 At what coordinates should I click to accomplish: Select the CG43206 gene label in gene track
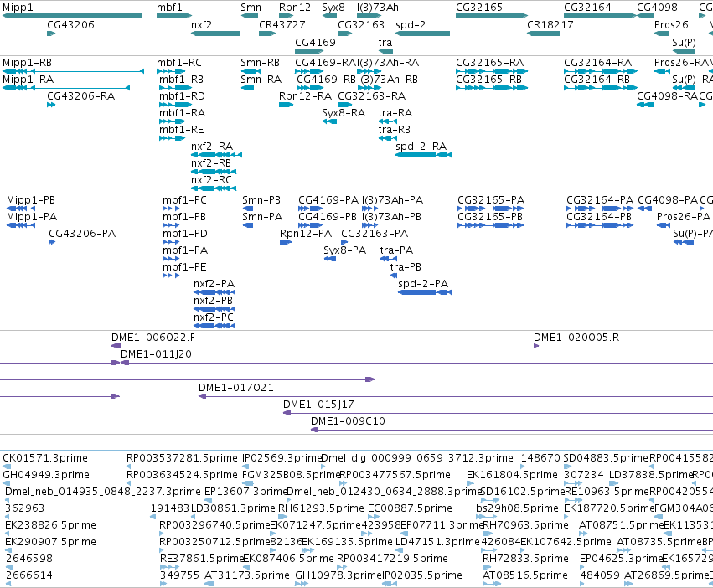[70, 24]
